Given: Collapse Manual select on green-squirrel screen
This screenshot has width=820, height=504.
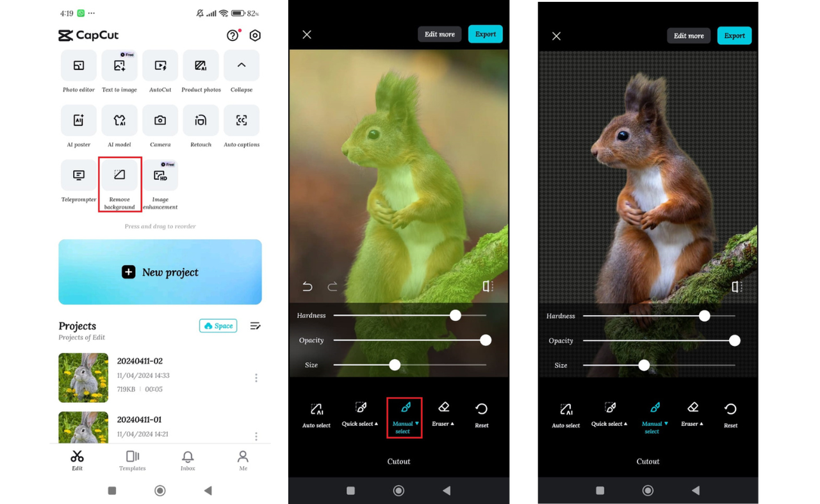Looking at the screenshot, I should point(404,418).
